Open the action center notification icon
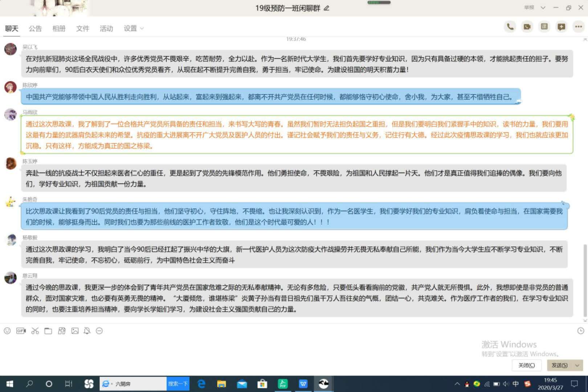588x392 pixels. (x=575, y=384)
